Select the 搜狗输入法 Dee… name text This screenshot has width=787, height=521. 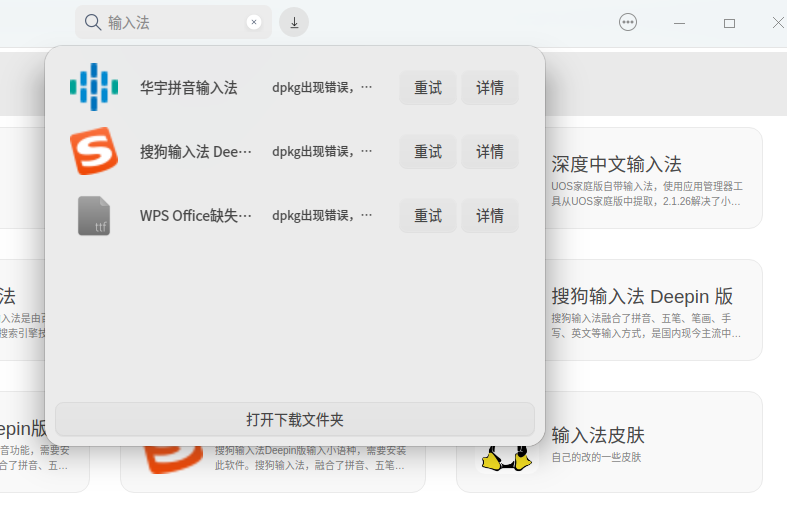[196, 152]
